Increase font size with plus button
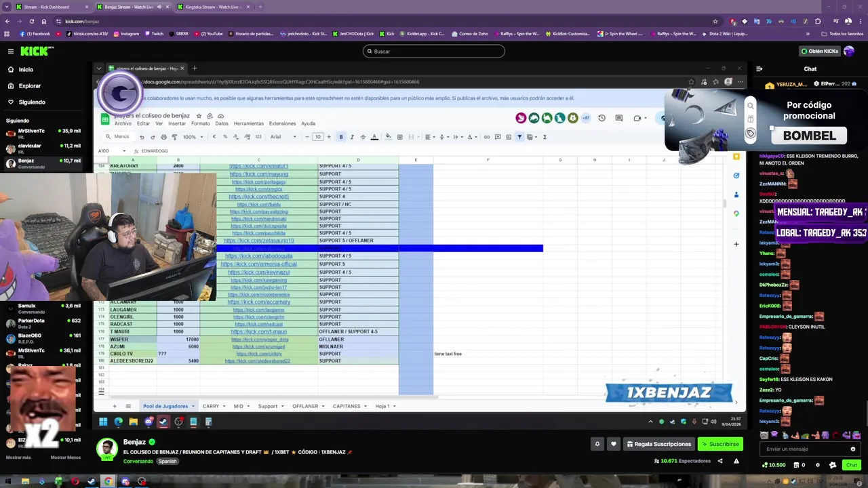The height and width of the screenshot is (488, 868). [329, 137]
